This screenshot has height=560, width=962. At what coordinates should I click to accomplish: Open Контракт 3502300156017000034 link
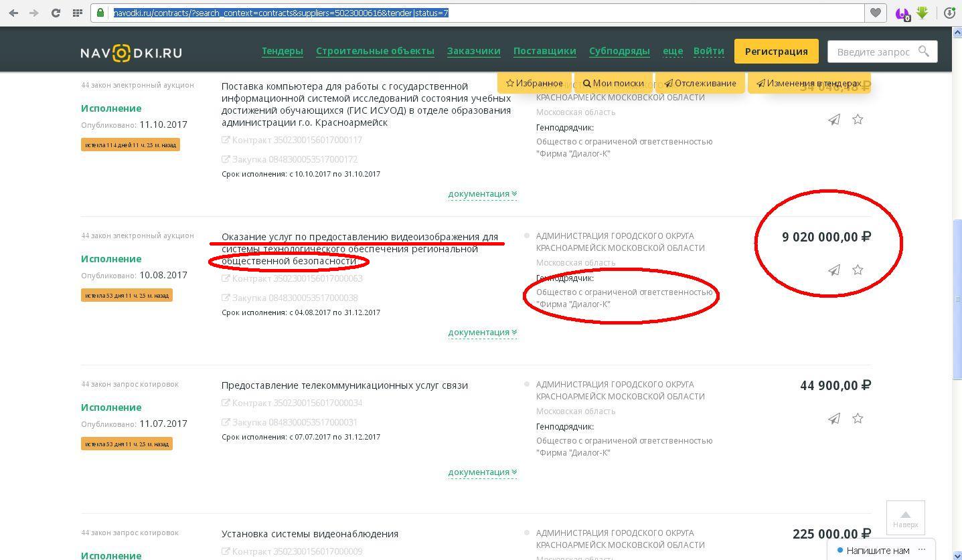click(292, 403)
